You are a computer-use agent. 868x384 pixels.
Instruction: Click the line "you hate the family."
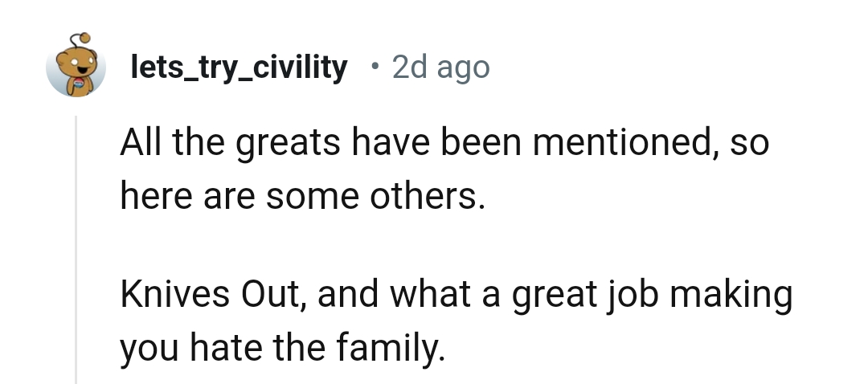[281, 348]
